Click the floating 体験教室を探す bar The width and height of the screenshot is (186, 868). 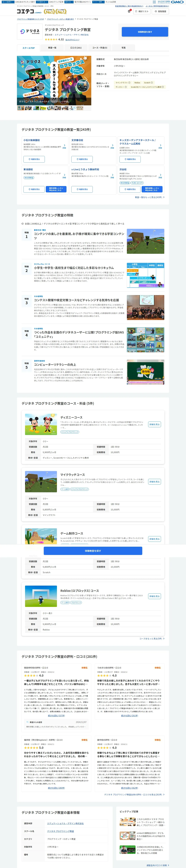93,551
